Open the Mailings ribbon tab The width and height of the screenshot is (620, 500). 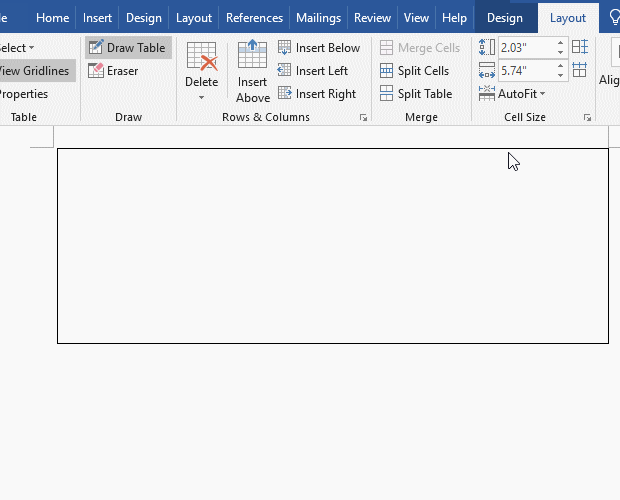click(x=318, y=18)
